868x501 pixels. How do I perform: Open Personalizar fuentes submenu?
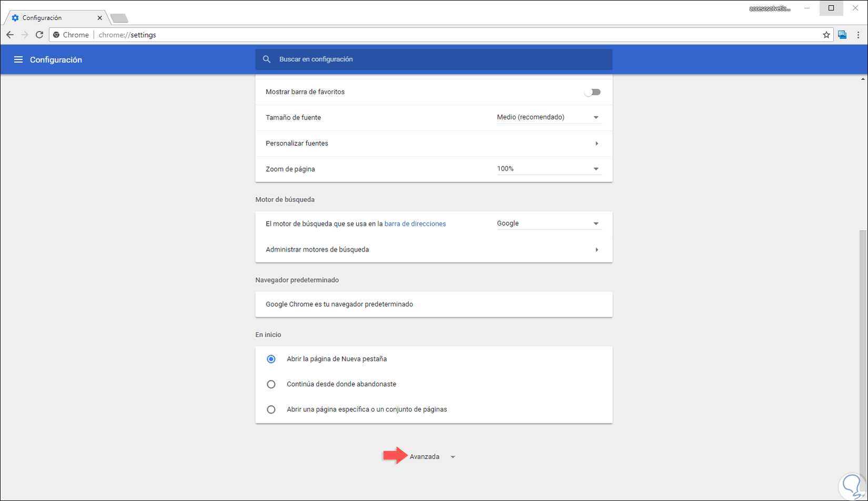tap(433, 143)
